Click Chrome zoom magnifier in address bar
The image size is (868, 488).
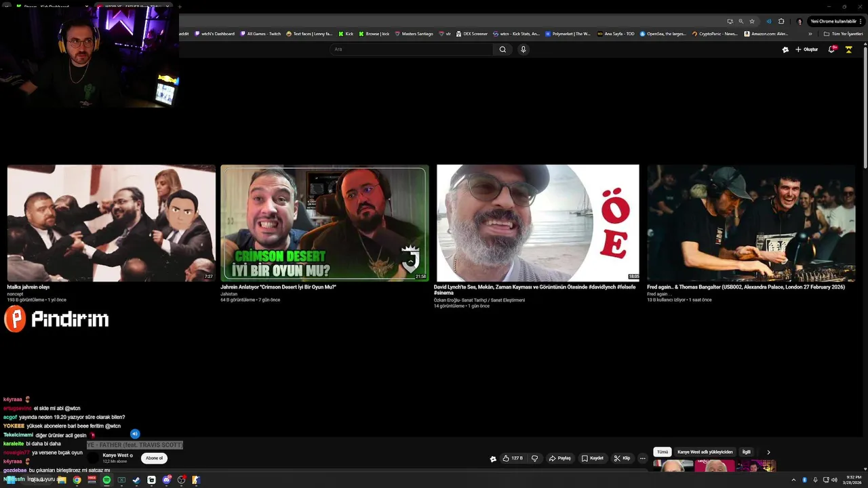(741, 21)
